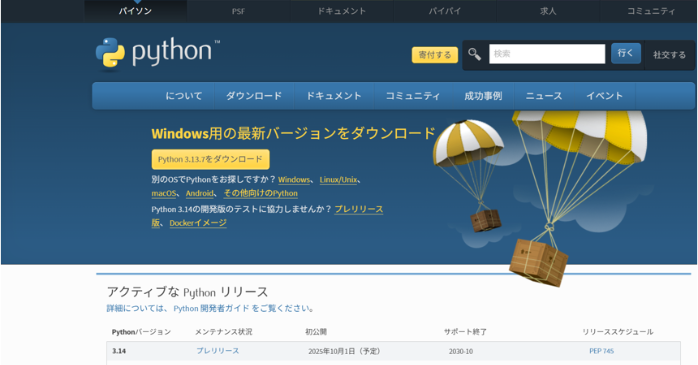Follow the Linux/Unix link

(x=338, y=180)
